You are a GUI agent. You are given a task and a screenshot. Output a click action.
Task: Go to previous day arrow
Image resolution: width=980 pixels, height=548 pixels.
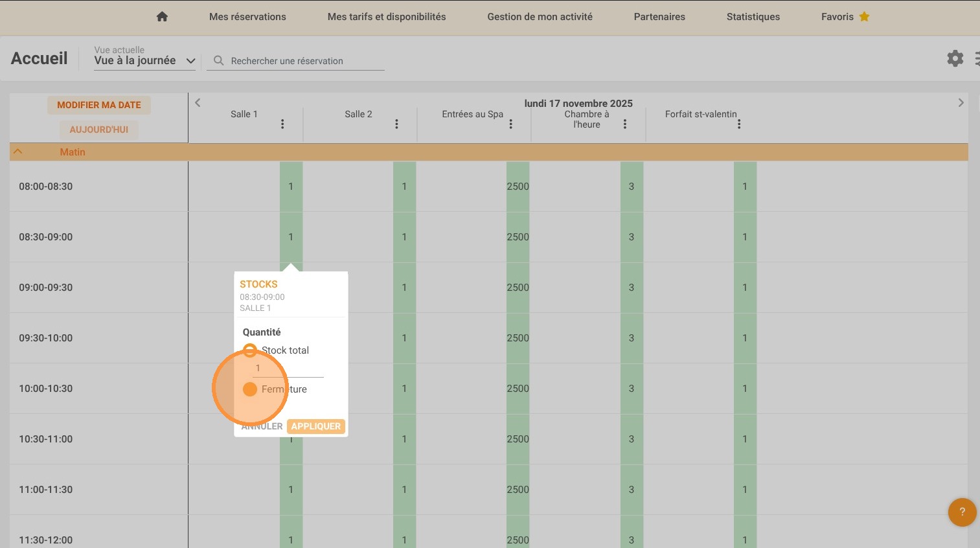198,102
